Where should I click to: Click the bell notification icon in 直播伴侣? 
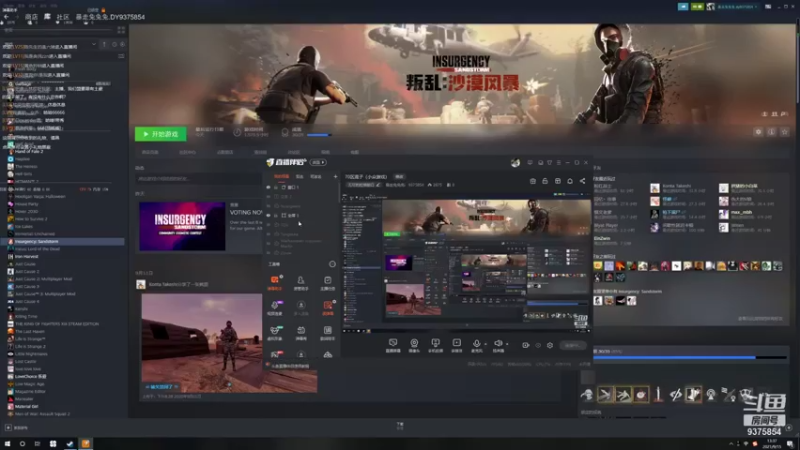tap(570, 181)
